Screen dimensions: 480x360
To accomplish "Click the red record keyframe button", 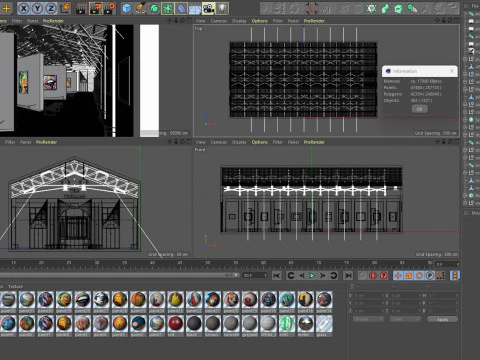I will [x=373, y=275].
